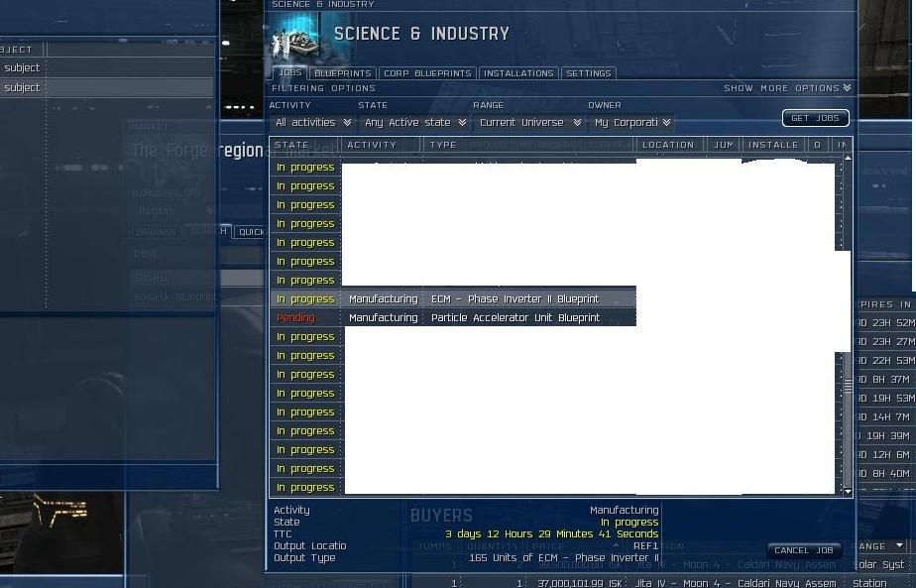Click the Filtering Options label

(x=323, y=88)
